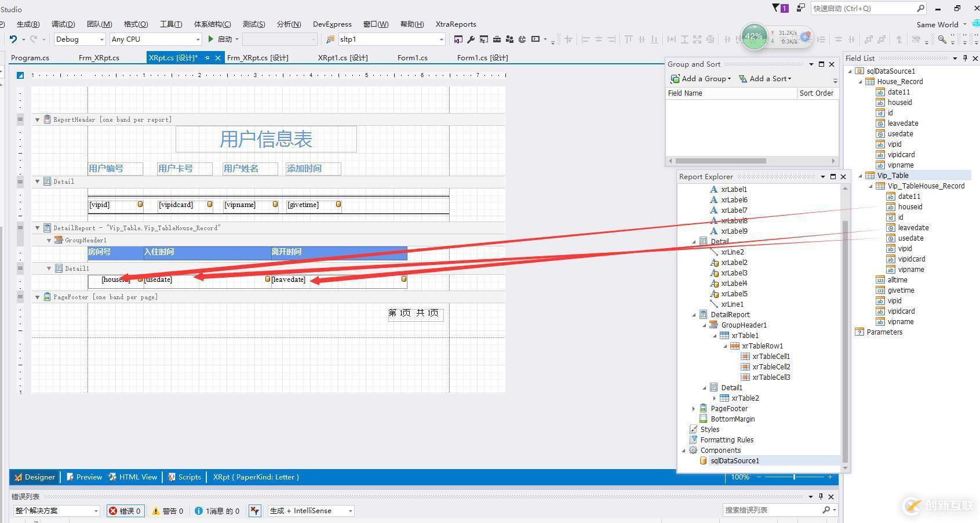Click smart tag icon on vipid field
The width and height of the screenshot is (980, 523).
coord(140,204)
